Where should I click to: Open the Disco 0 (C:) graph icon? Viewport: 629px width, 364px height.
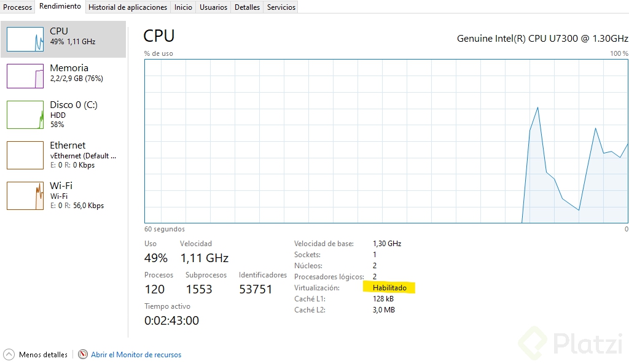25,115
